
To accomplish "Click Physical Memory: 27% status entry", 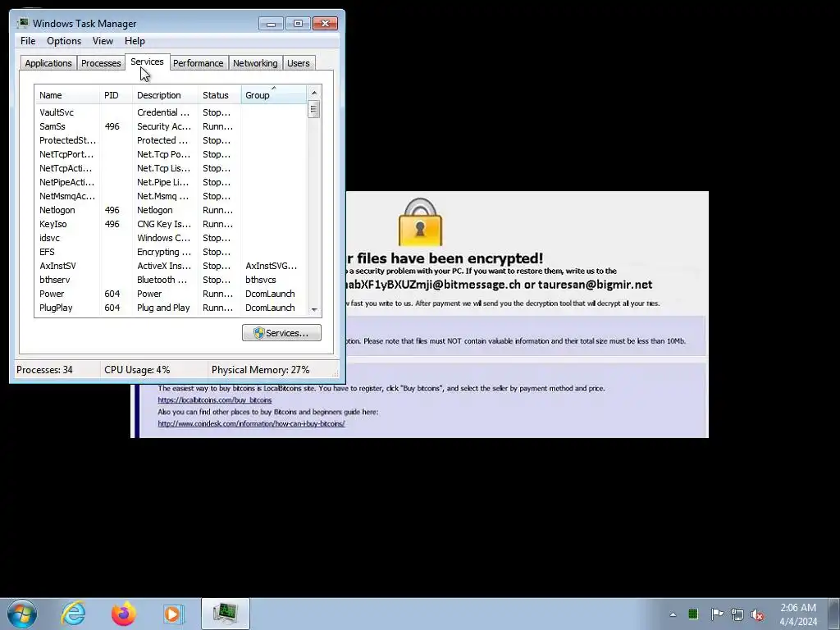I will tap(260, 370).
